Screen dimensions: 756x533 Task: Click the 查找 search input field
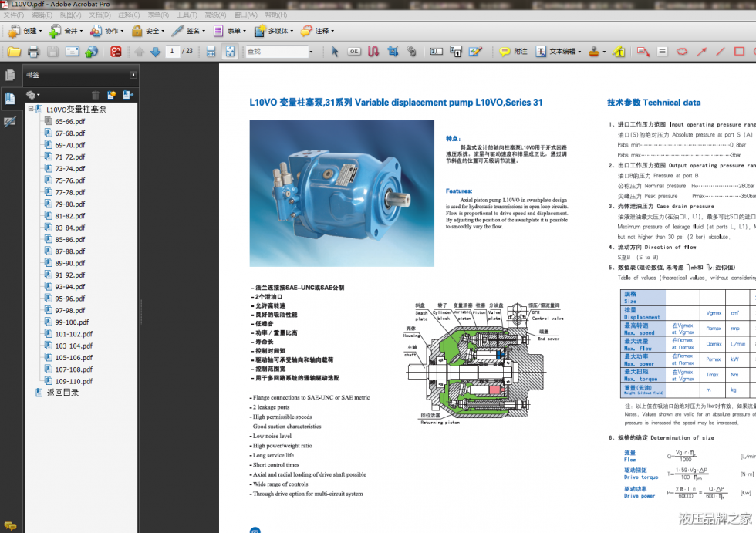(x=278, y=52)
